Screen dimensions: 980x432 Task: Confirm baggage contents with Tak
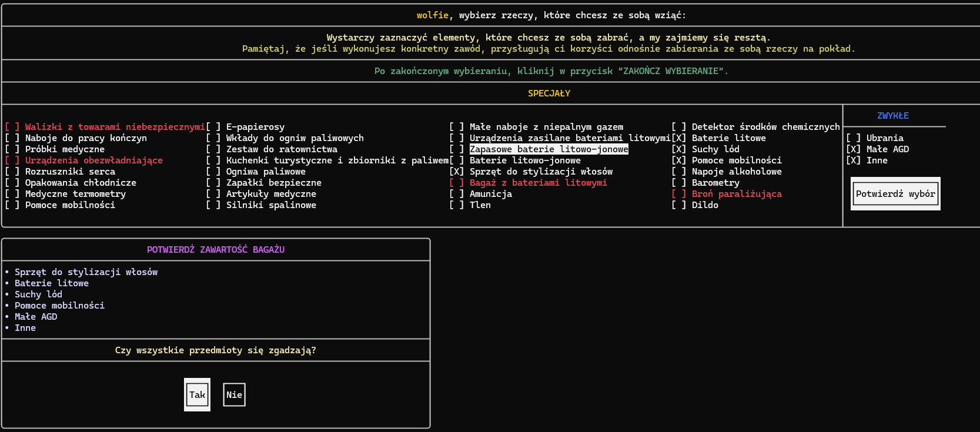197,395
